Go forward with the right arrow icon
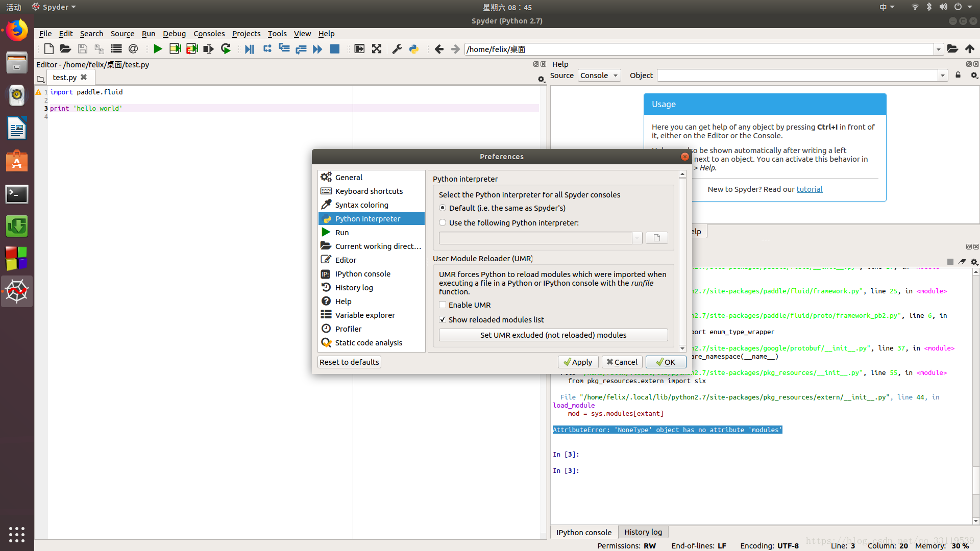The width and height of the screenshot is (980, 551). tap(455, 49)
